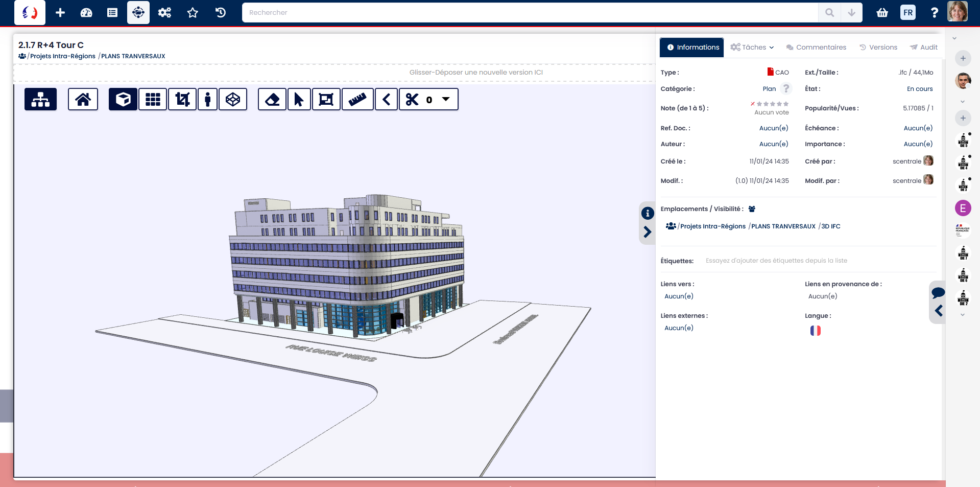Collapse the information panel with side chevron
This screenshot has width=980, height=487.
[x=647, y=232]
